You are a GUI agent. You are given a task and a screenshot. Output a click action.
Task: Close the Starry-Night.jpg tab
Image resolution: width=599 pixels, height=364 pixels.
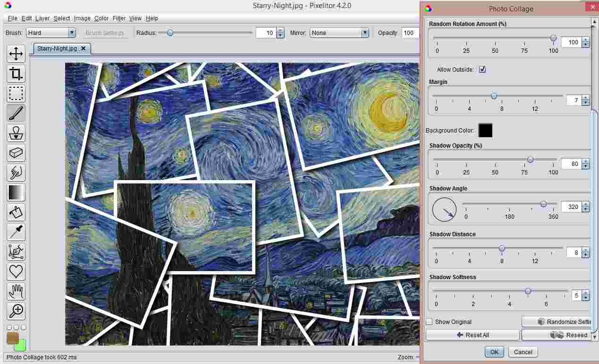click(84, 49)
